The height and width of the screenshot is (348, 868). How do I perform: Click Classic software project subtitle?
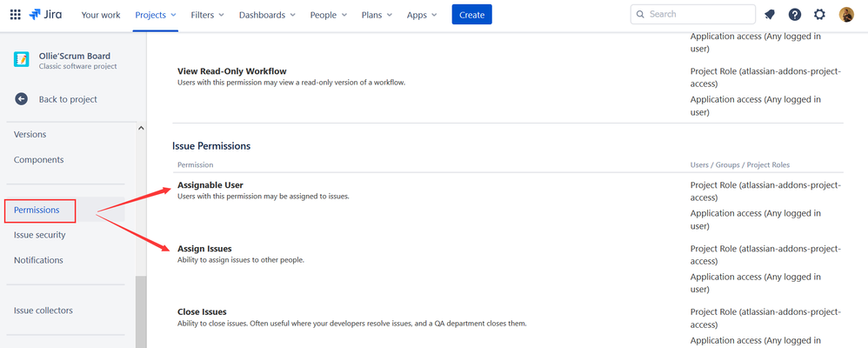(77, 66)
